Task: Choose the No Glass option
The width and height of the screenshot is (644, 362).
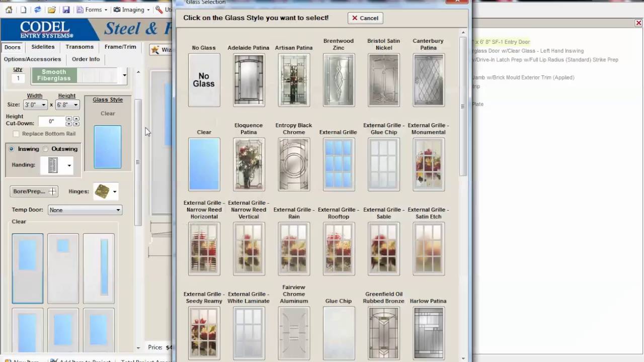Action: [204, 80]
